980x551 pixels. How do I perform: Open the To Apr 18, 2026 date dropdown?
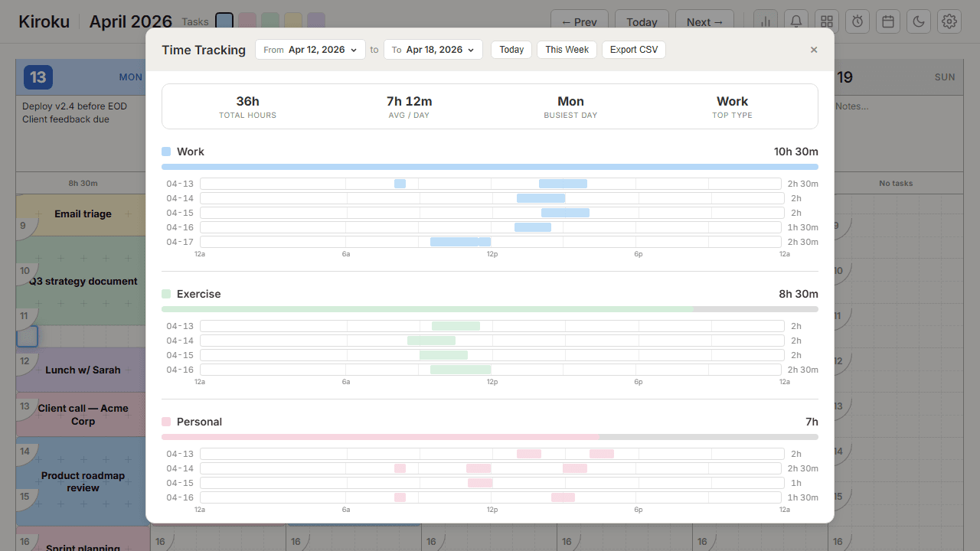click(433, 49)
